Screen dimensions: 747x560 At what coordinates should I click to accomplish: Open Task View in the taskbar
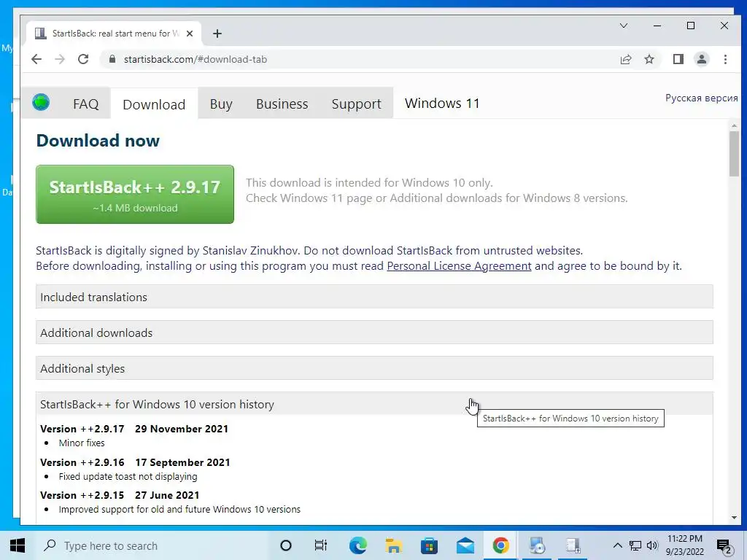pos(321,545)
